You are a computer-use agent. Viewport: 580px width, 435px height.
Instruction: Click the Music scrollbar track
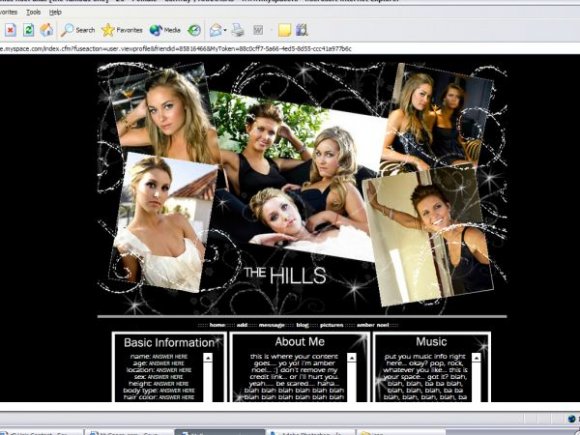click(x=476, y=382)
